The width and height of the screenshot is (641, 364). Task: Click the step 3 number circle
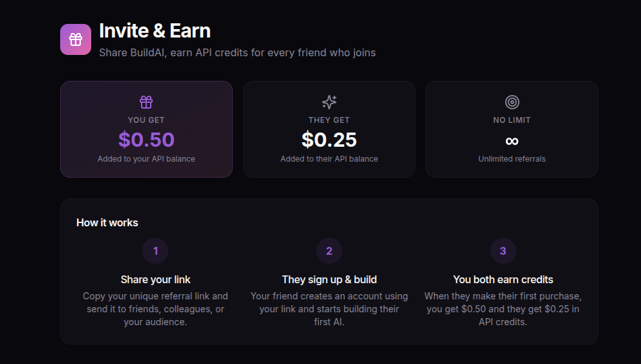[x=503, y=251]
